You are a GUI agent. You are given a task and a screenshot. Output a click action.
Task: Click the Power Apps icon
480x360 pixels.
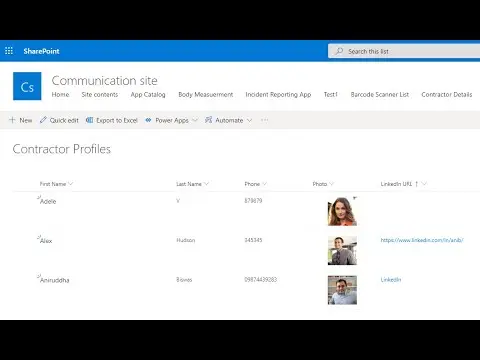point(148,120)
